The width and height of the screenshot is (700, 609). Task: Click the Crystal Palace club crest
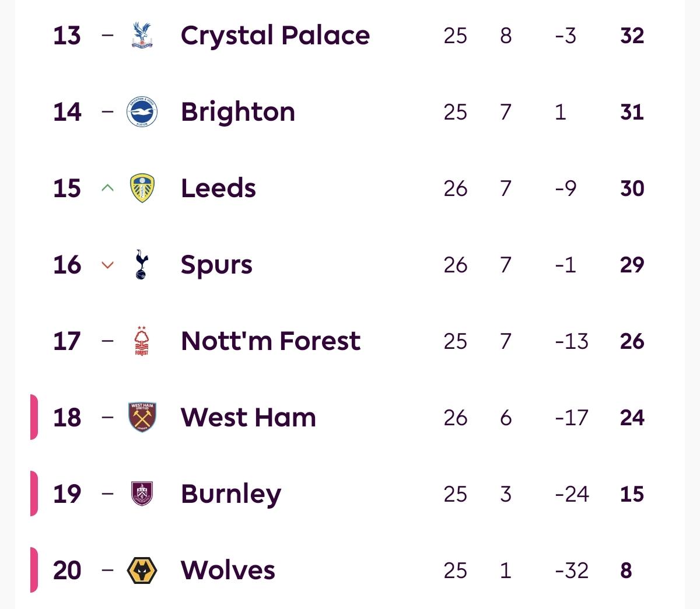(x=142, y=36)
